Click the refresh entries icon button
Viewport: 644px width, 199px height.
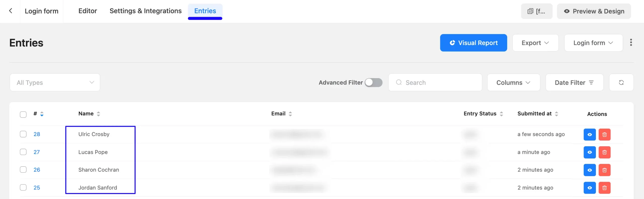(x=621, y=83)
